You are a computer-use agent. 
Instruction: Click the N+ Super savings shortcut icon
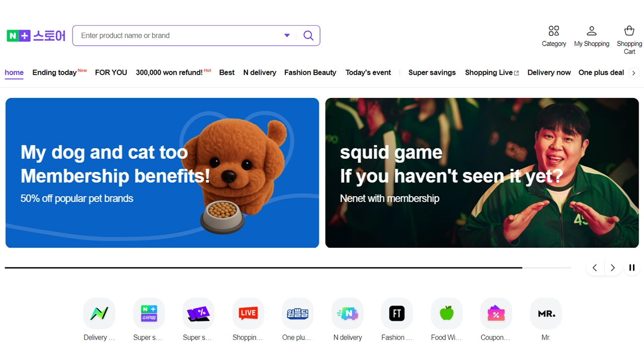(x=149, y=313)
